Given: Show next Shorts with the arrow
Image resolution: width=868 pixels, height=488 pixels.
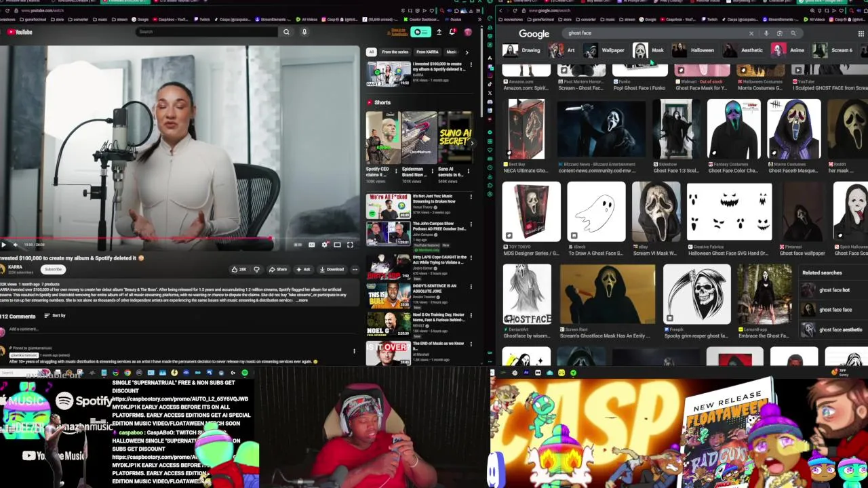Looking at the screenshot, I should click(472, 143).
